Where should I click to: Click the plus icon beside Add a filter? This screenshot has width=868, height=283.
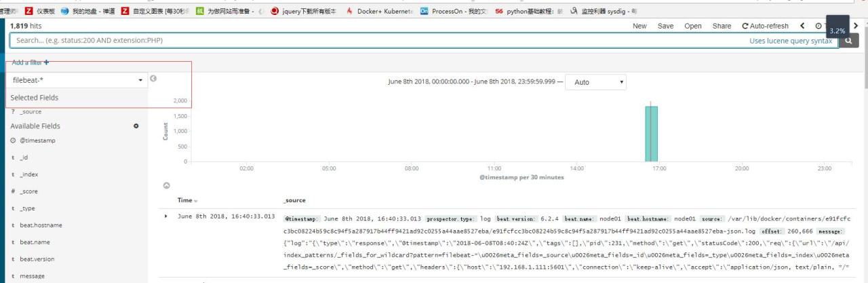tap(46, 62)
